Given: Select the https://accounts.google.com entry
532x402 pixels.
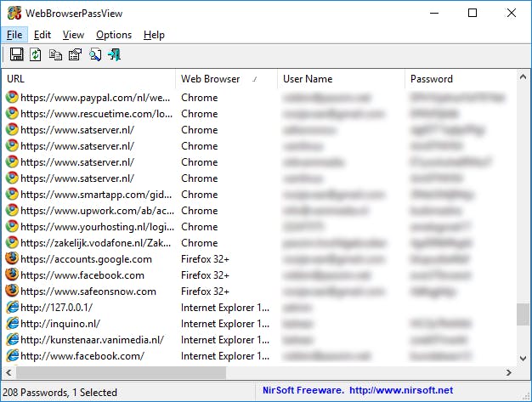Looking at the screenshot, I should pos(260,259).
